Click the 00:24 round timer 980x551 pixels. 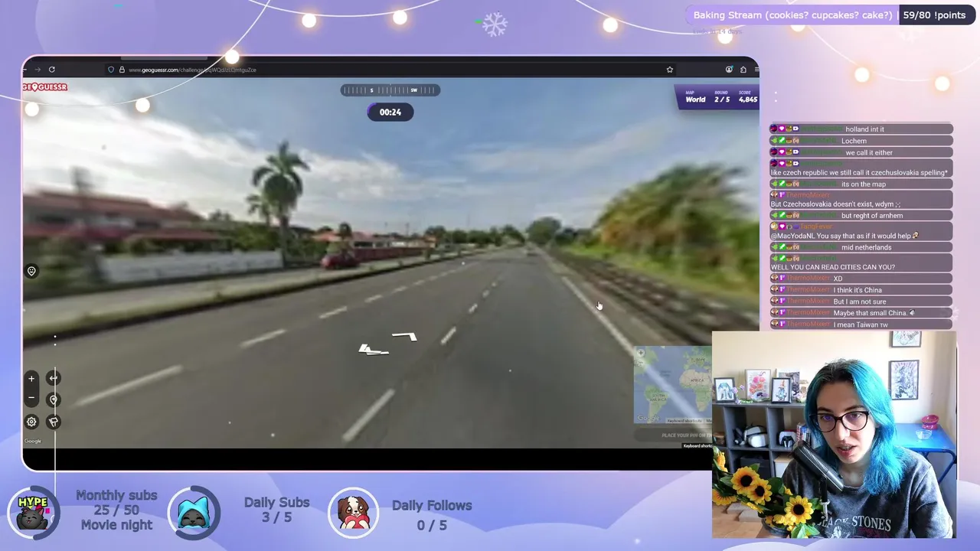coord(390,112)
